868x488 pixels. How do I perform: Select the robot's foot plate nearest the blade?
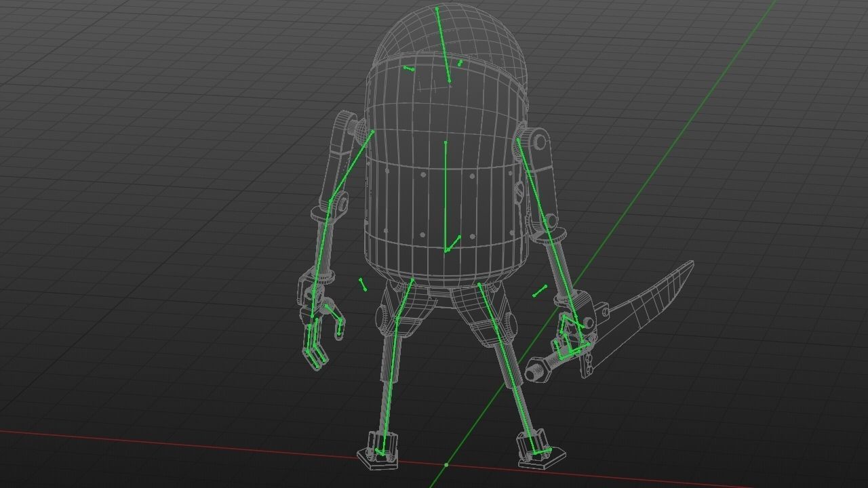[542, 458]
